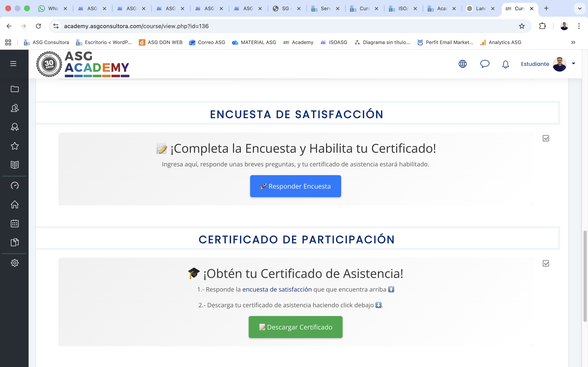This screenshot has width=588, height=367.
Task: Open the calendar icon in the sidebar
Action: [x=14, y=223]
